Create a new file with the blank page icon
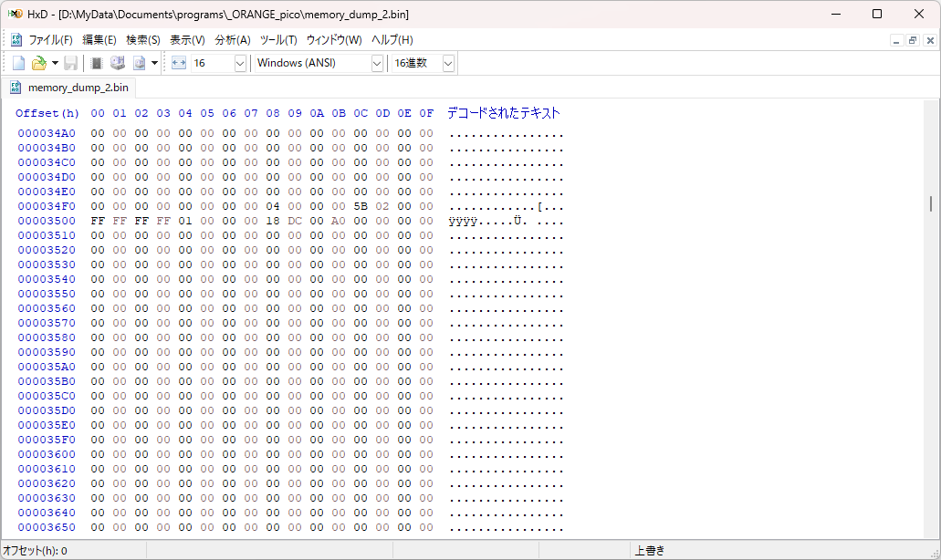 (x=18, y=63)
